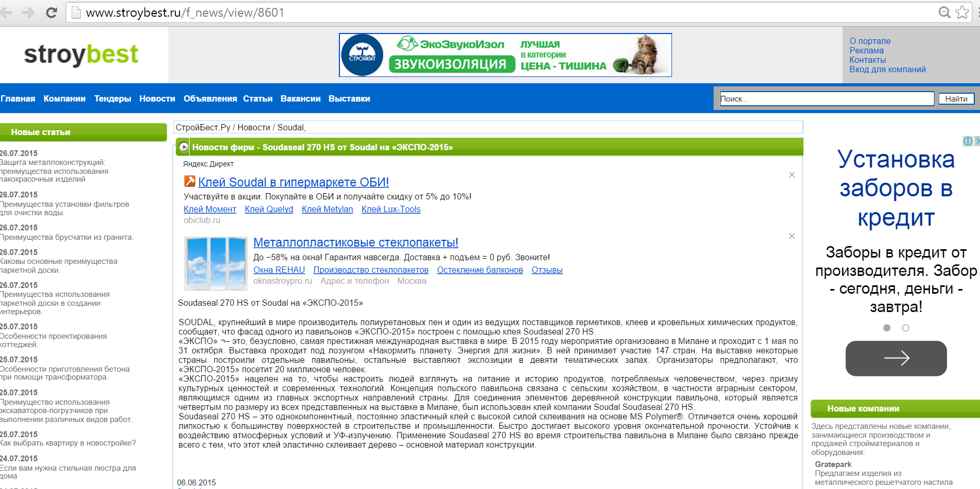Click the Soudal breadcrumb
980x489 pixels.
(x=291, y=127)
